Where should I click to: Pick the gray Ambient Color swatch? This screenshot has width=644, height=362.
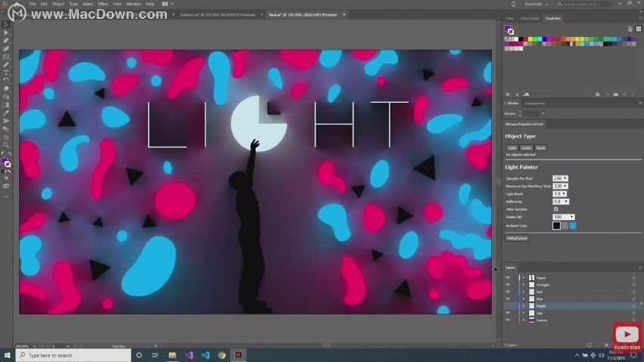click(x=565, y=225)
